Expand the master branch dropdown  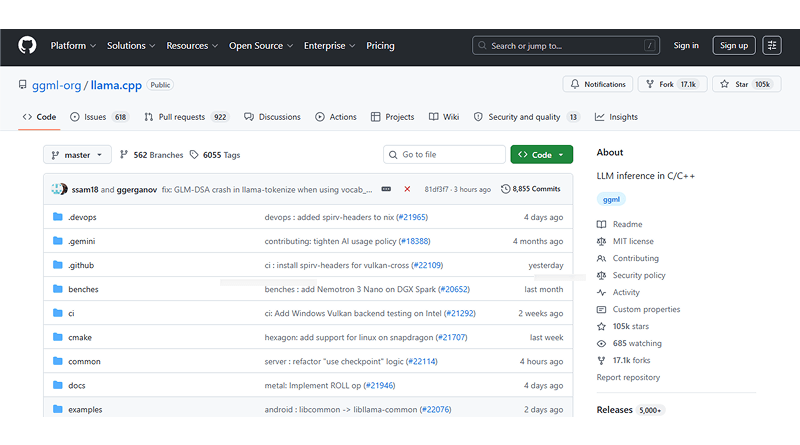77,155
